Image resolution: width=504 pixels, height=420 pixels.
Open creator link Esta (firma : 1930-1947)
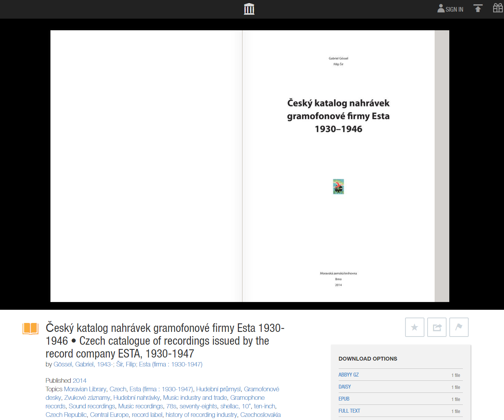tap(171, 364)
